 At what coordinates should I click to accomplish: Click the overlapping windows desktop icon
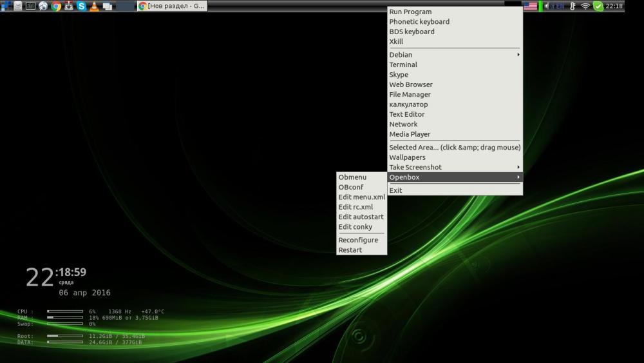[108, 6]
